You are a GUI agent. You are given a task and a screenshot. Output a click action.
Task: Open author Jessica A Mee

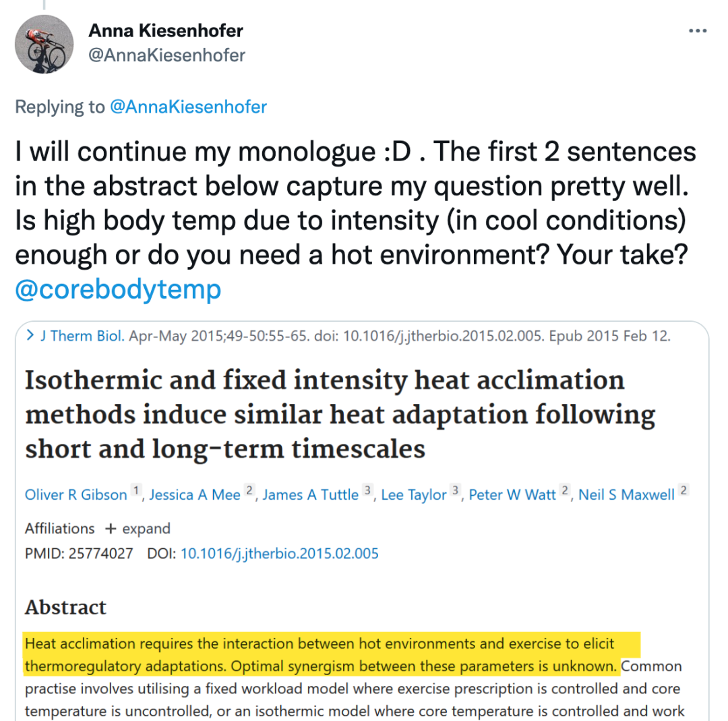(x=195, y=495)
